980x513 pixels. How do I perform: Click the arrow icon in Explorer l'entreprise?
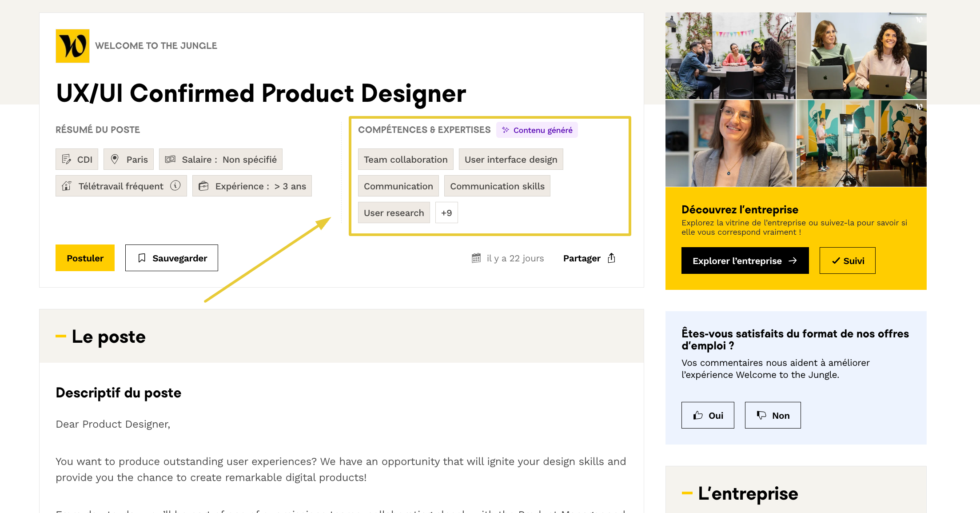[793, 261]
